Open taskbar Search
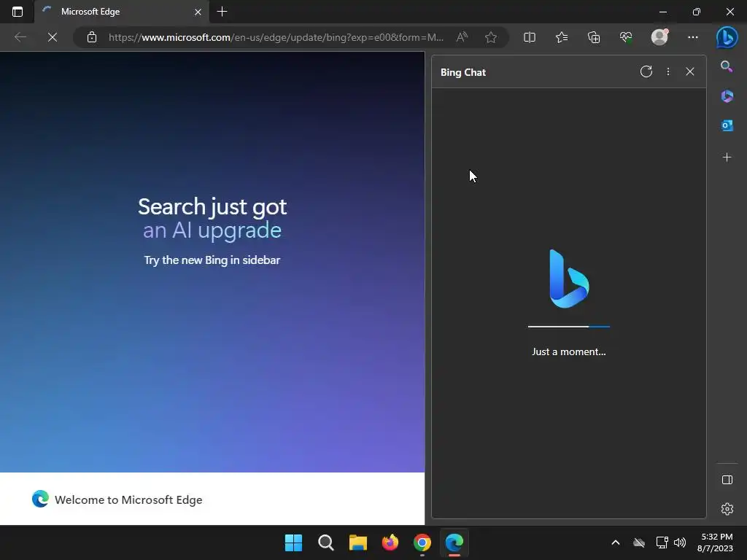The width and height of the screenshot is (747, 560). (326, 542)
